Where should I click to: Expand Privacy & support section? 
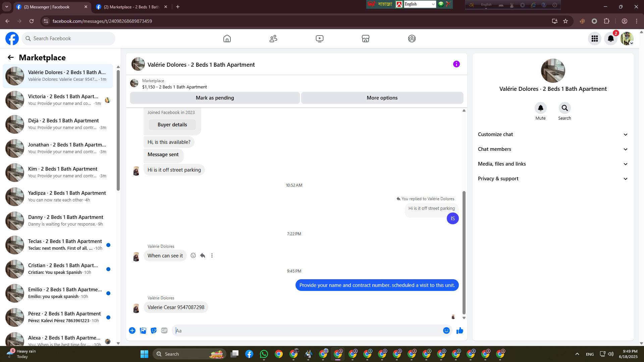click(x=553, y=179)
